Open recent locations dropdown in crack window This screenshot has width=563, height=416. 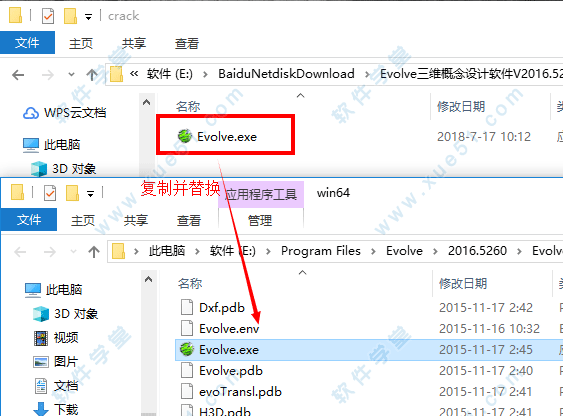[x=71, y=75]
